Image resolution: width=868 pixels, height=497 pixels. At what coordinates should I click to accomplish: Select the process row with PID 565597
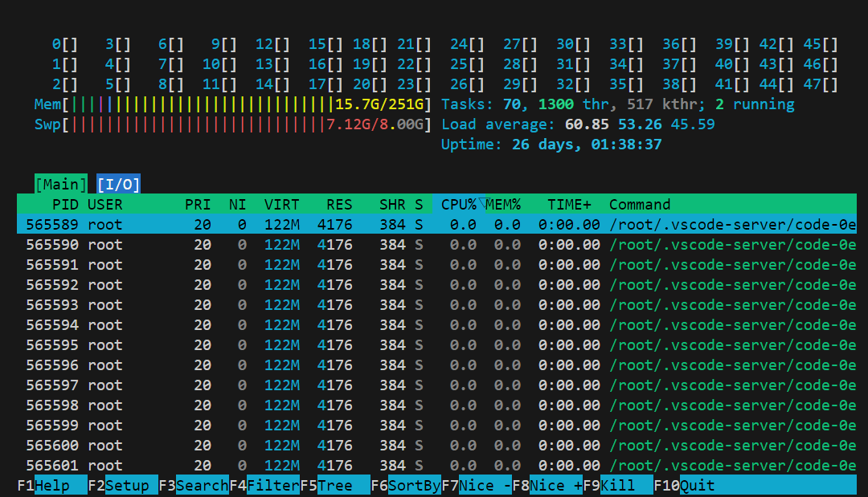point(436,385)
